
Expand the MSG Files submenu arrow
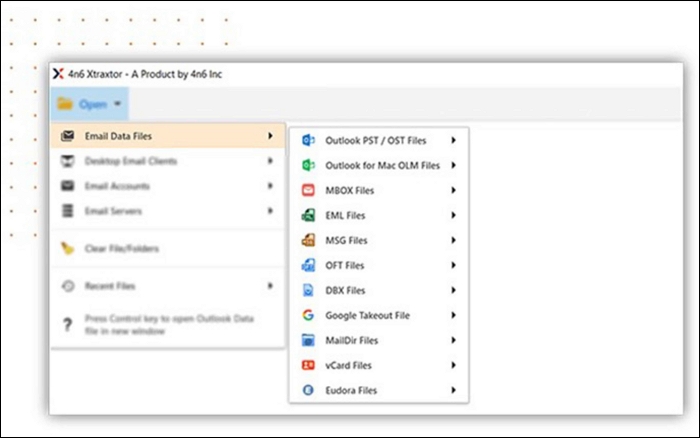(453, 240)
